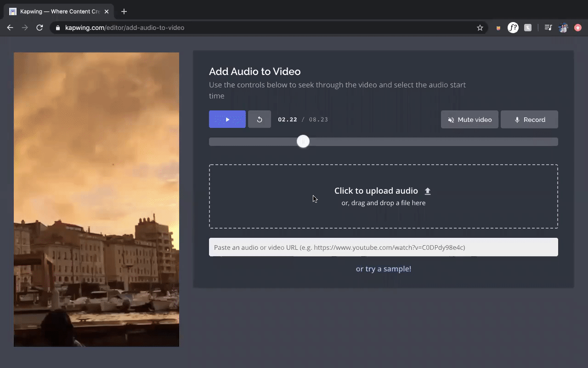Screen dimensions: 588x368
Task: Reload the current page
Action: click(x=40, y=28)
